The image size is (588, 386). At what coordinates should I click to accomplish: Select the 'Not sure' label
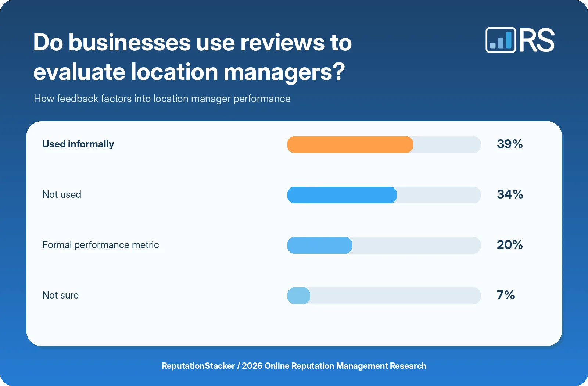click(61, 295)
